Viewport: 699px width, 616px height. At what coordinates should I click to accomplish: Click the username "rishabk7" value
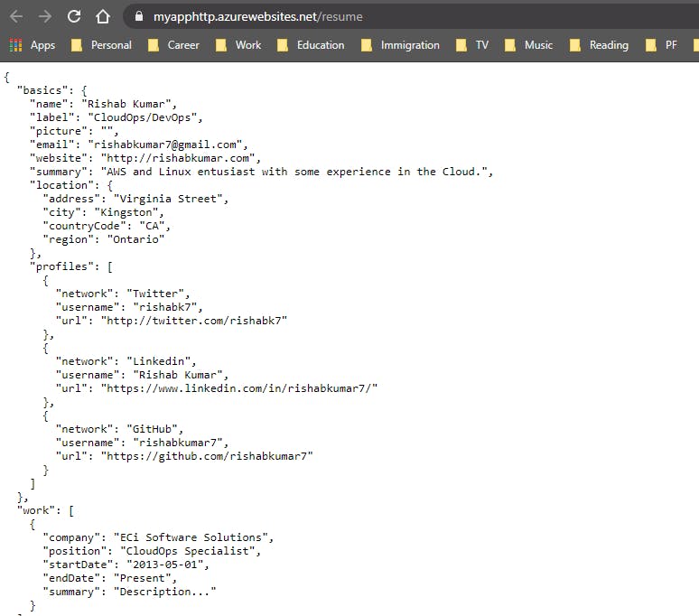tap(165, 308)
